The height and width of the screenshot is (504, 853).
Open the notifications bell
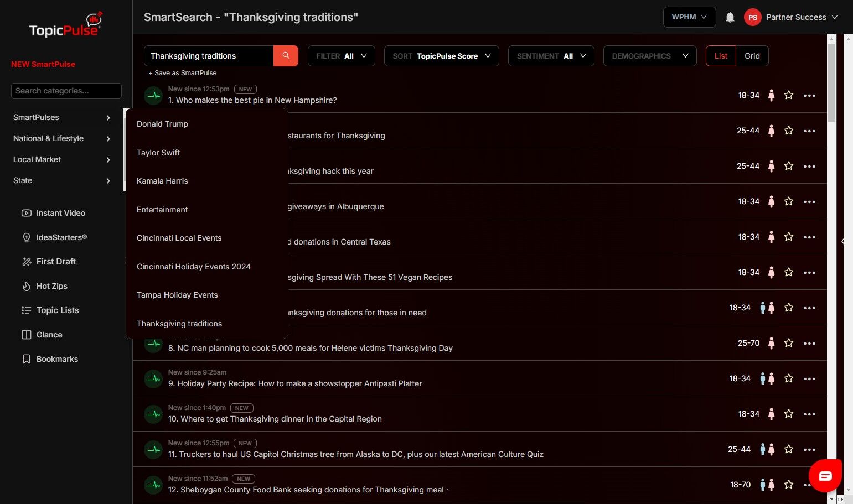point(730,17)
